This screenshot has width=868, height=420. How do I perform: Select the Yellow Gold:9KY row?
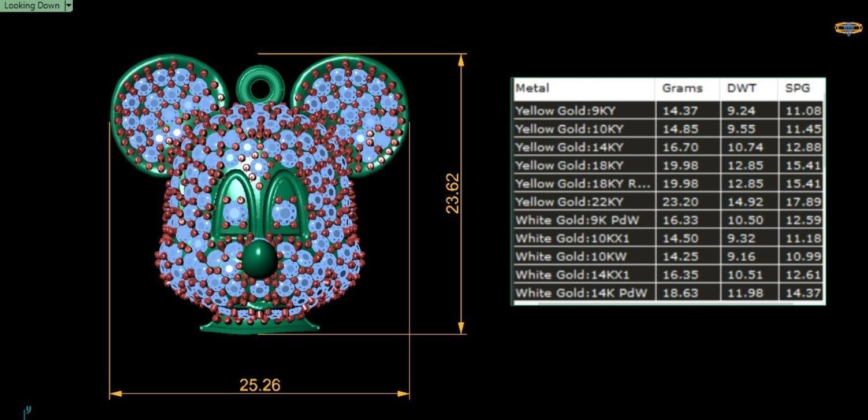pyautogui.click(x=668, y=110)
